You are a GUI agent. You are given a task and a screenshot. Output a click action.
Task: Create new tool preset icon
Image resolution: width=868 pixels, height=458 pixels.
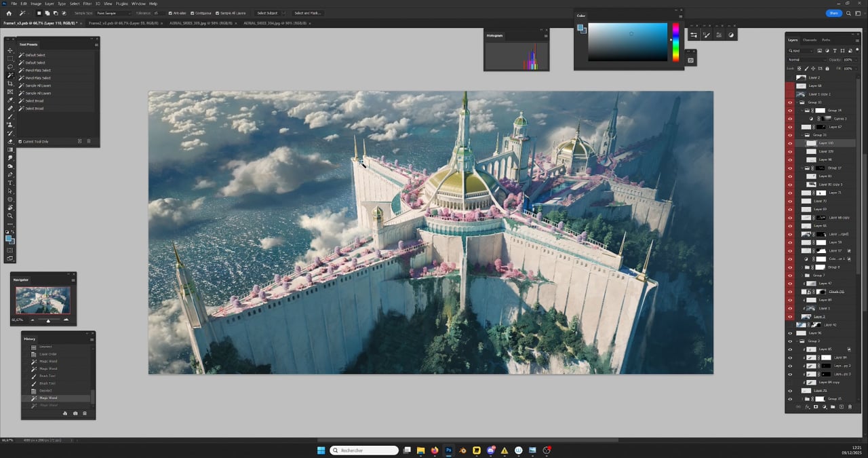coord(79,141)
